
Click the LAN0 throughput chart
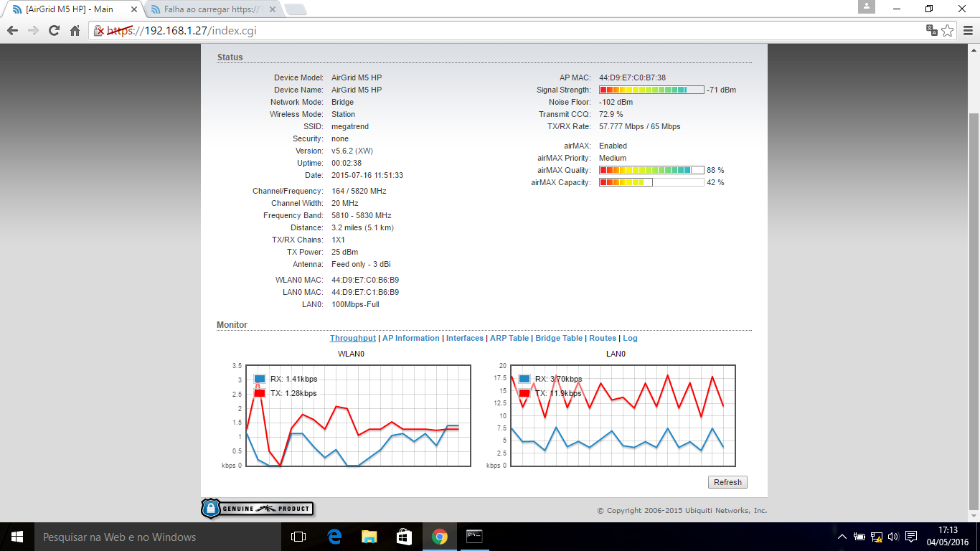pos(623,415)
